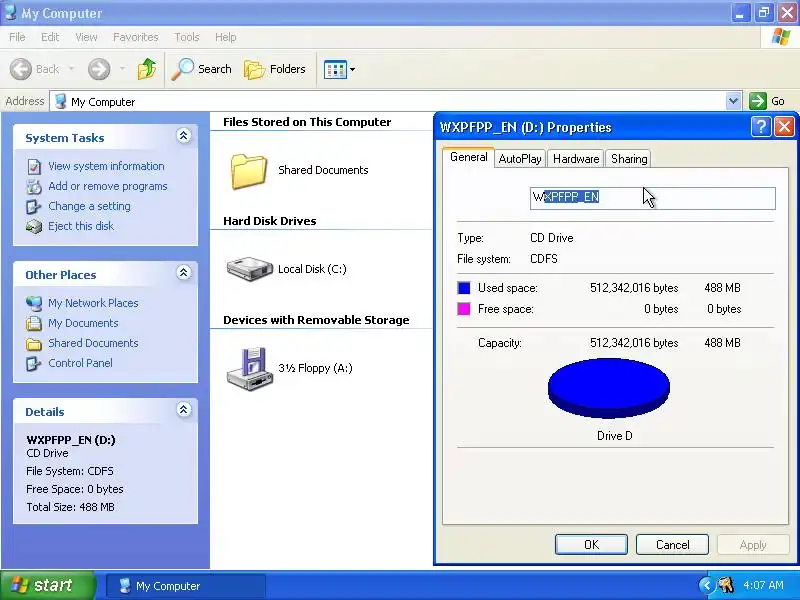Viewport: 800px width, 600px height.
Task: Open the Help menu
Action: click(x=225, y=37)
